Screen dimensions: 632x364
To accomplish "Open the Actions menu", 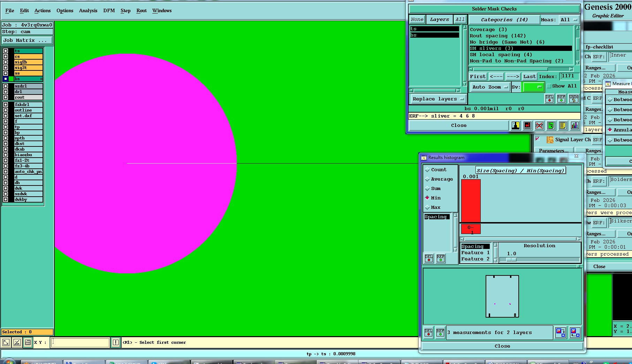I will (x=43, y=10).
